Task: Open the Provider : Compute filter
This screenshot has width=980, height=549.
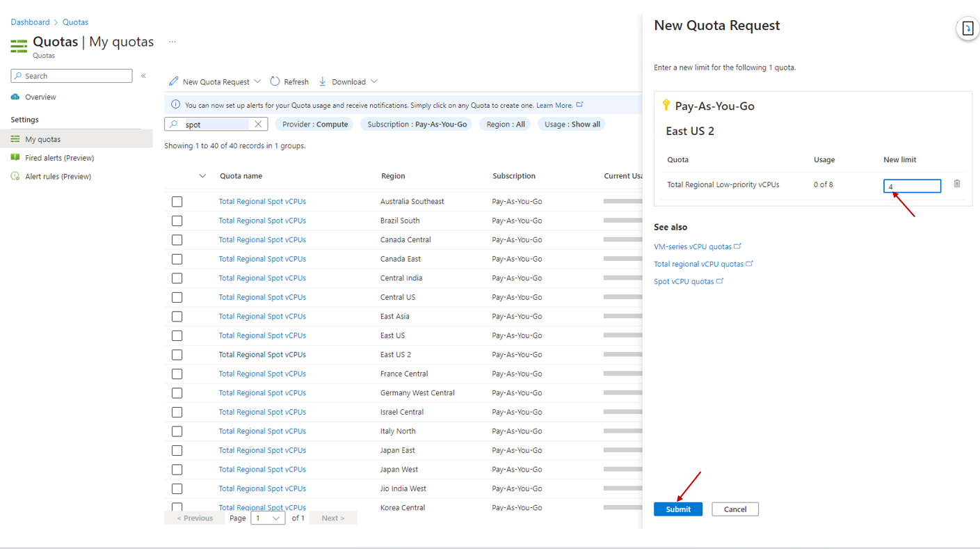Action: (315, 125)
